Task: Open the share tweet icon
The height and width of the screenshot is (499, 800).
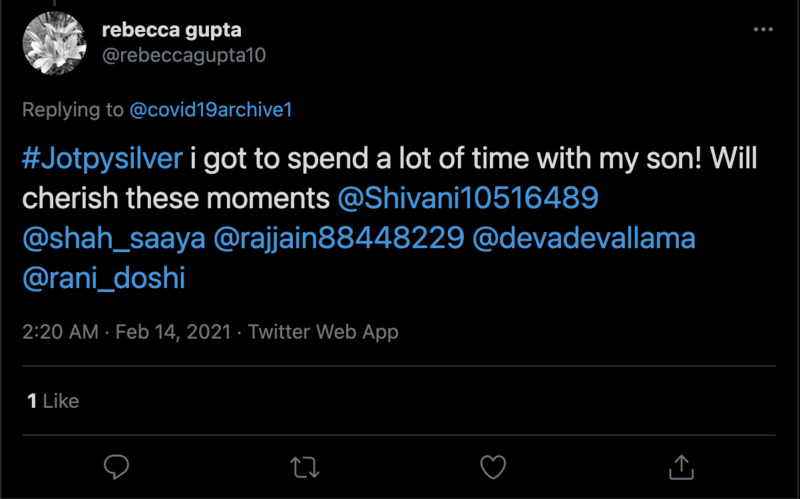Action: tap(681, 466)
